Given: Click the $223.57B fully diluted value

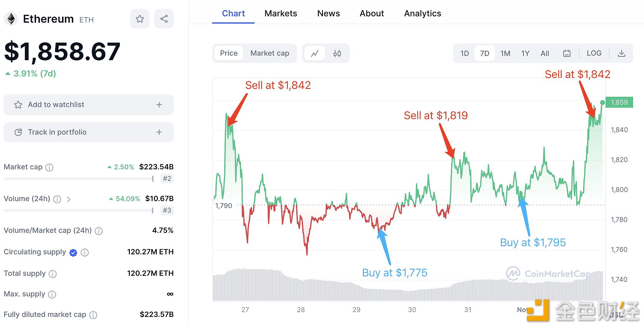Looking at the screenshot, I should pyautogui.click(x=156, y=314).
